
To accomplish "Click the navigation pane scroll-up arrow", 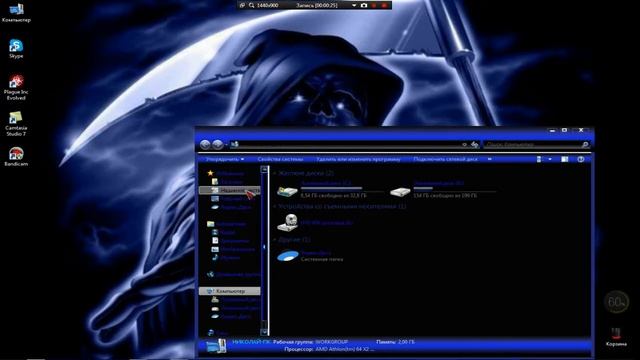I will tap(264, 169).
